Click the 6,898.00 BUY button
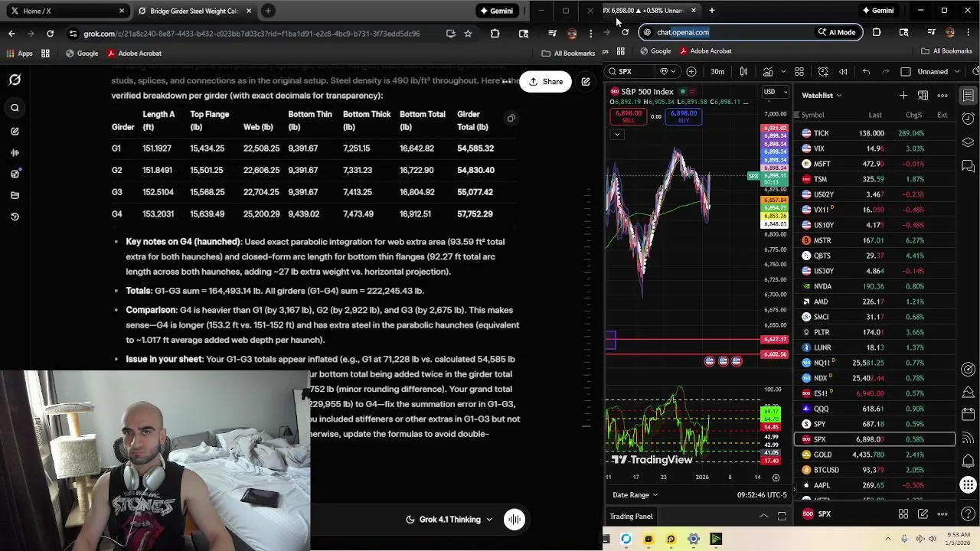The height and width of the screenshot is (551, 980). [684, 116]
